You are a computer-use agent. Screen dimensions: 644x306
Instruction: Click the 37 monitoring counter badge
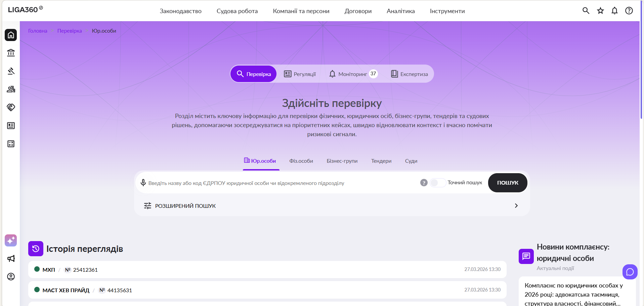click(373, 74)
